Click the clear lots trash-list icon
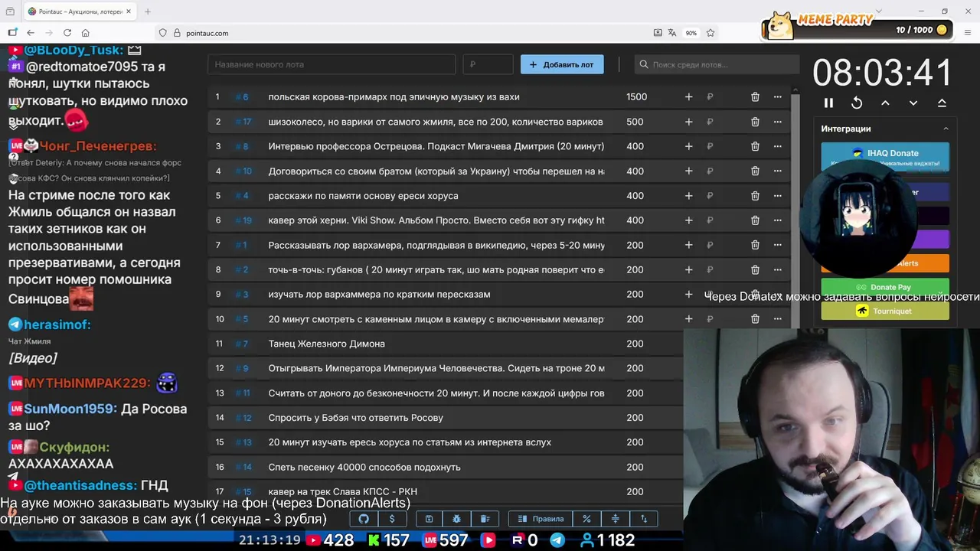This screenshot has width=980, height=551. click(485, 519)
